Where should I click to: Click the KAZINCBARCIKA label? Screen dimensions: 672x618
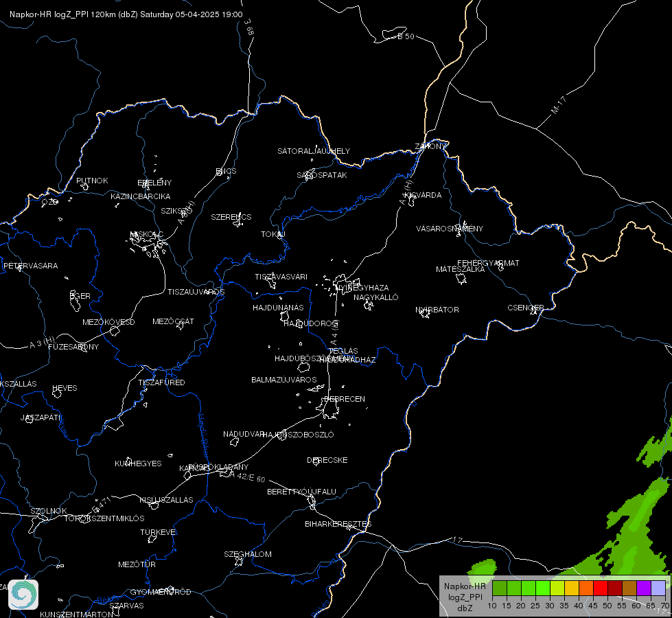(x=141, y=196)
